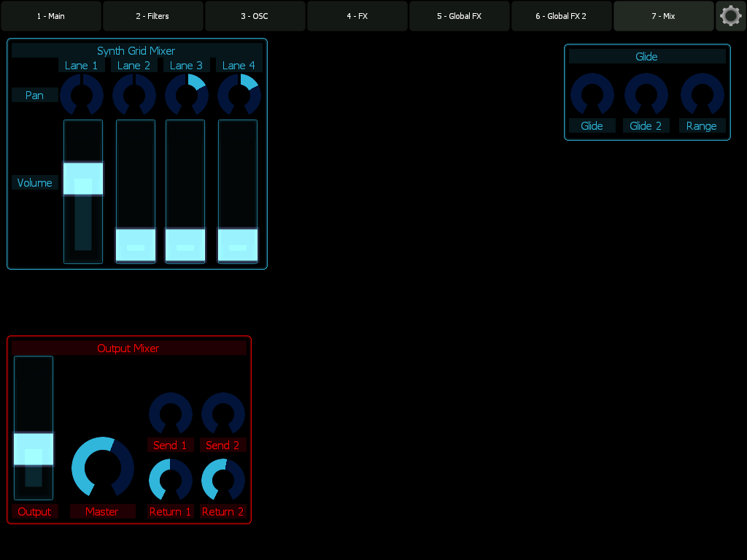
Task: Click the Lane 2 pan knob
Action: [134, 95]
